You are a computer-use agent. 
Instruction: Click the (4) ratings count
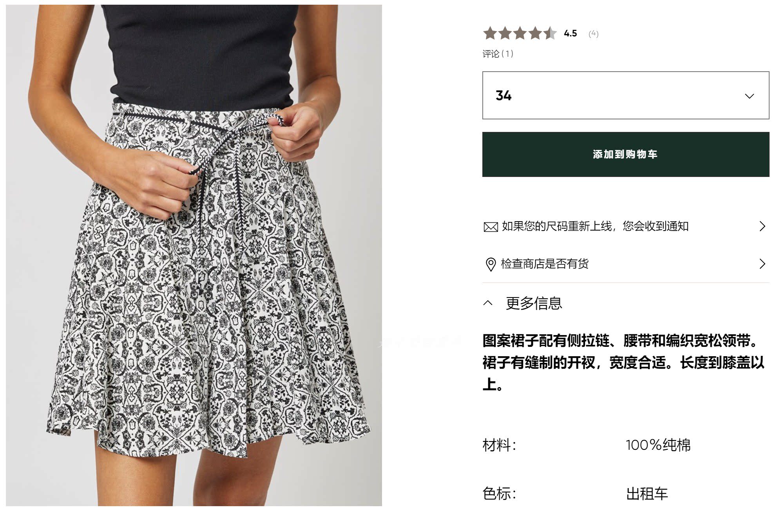click(x=593, y=34)
